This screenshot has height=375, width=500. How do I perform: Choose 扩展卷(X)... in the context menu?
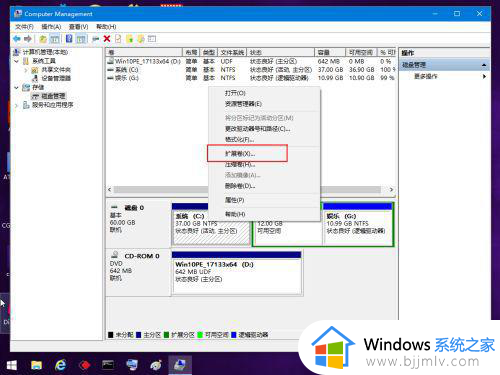tap(264, 154)
